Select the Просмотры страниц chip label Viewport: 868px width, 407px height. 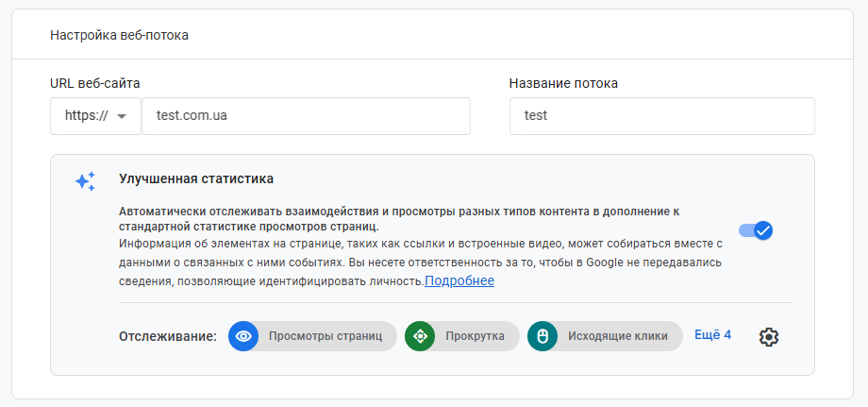click(x=325, y=336)
